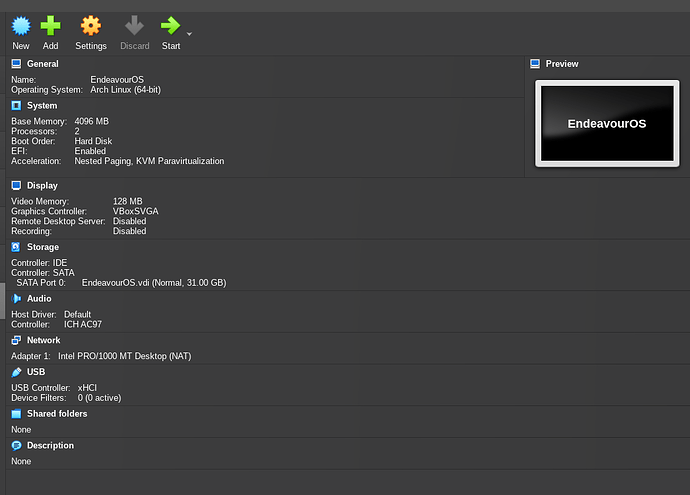The width and height of the screenshot is (690, 495).
Task: Click the EndeavourOS preview thumbnail
Action: [606, 124]
